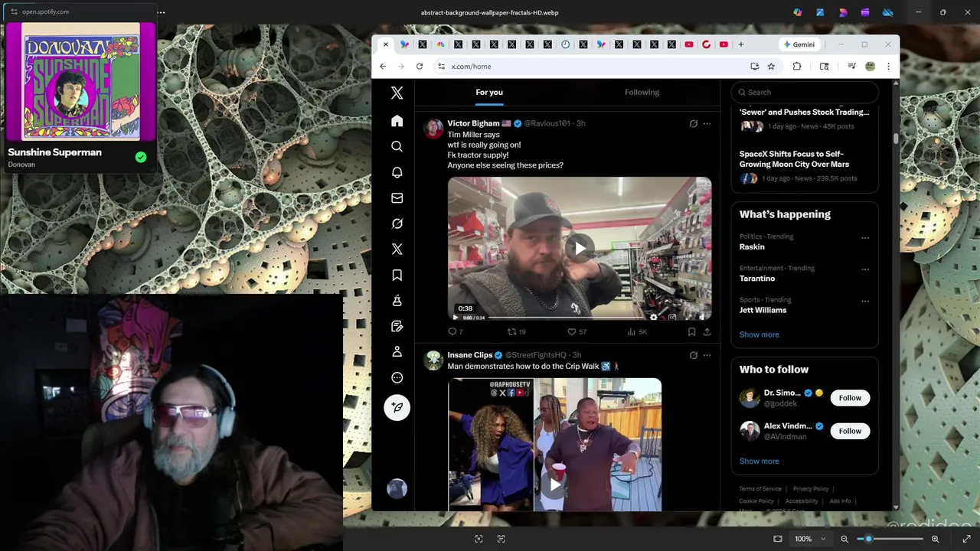Reload the x.com page
The height and width of the screenshot is (551, 980).
(420, 67)
